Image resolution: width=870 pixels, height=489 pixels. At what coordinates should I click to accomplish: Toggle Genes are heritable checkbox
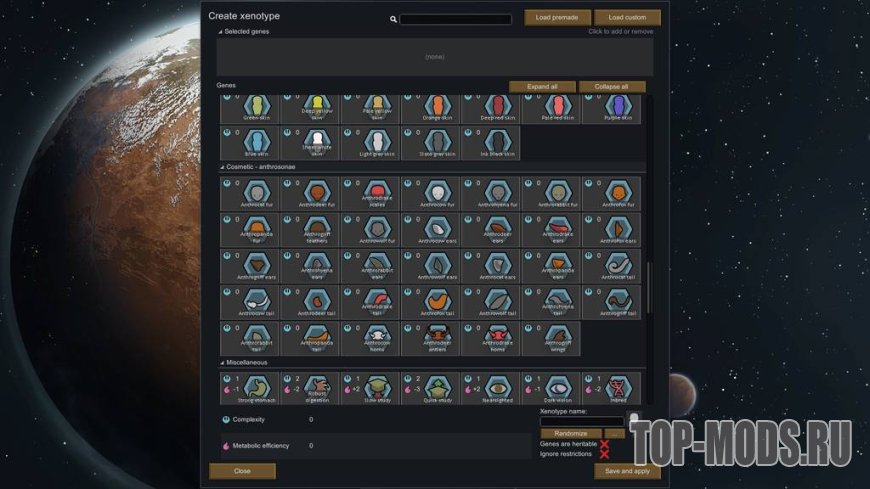coord(604,443)
